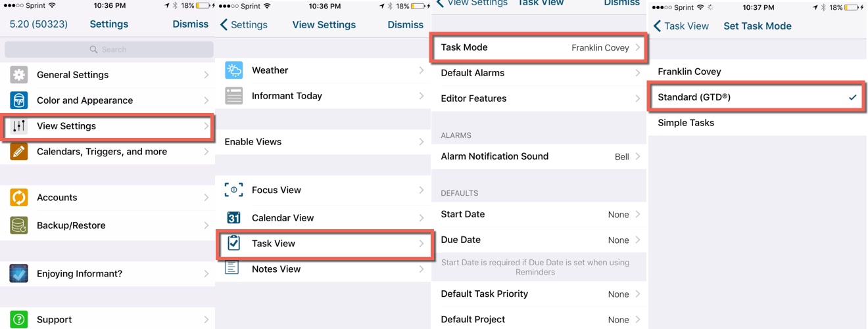Tap the Focus View icon
This screenshot has height=329, width=868.
(x=234, y=190)
